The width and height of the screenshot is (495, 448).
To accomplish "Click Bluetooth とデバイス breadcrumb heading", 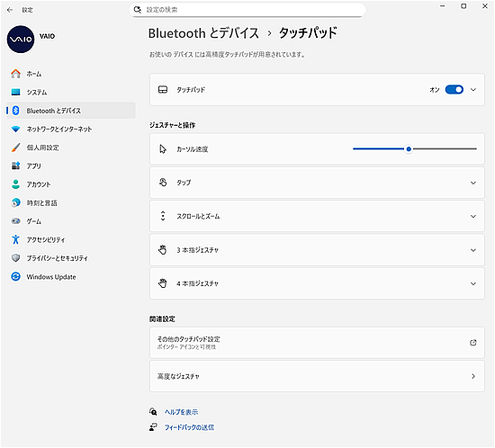I will (203, 33).
